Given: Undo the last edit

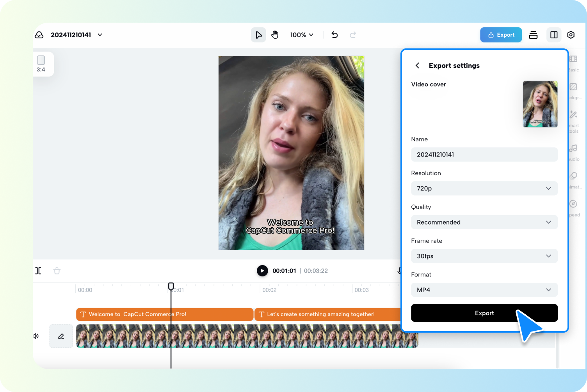Looking at the screenshot, I should point(334,35).
